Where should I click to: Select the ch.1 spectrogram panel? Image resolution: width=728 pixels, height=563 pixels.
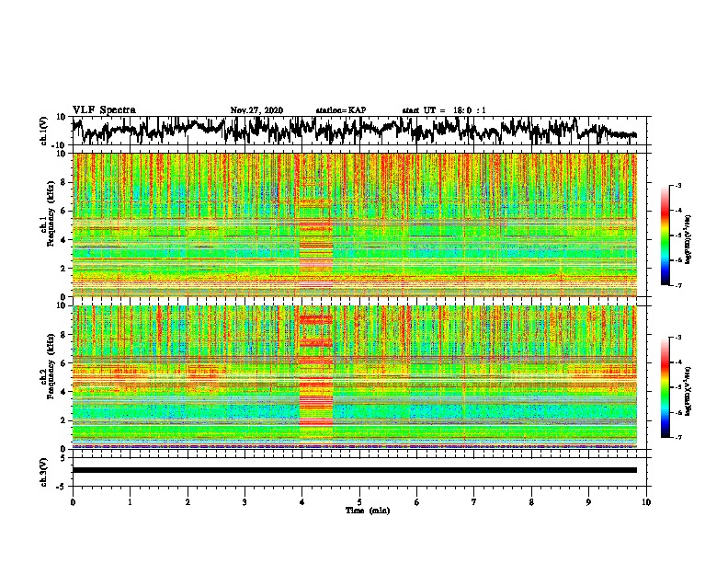tap(354, 224)
